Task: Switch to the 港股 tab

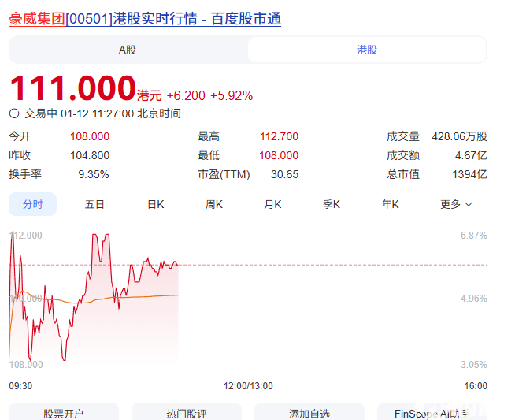Action: [x=367, y=50]
